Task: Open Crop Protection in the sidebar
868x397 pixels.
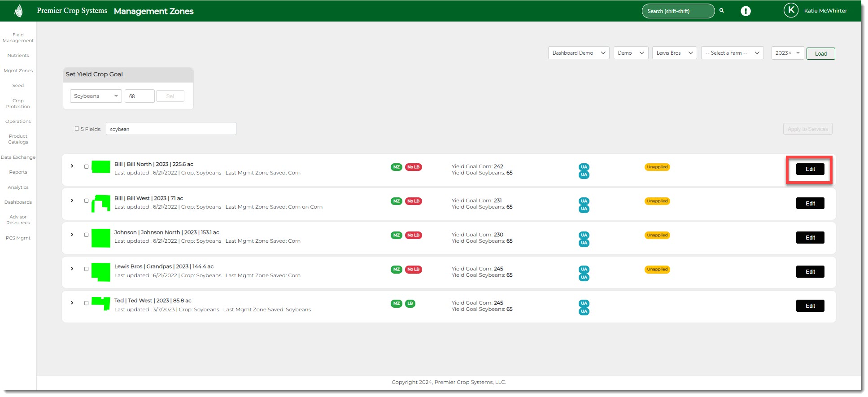Action: click(18, 104)
